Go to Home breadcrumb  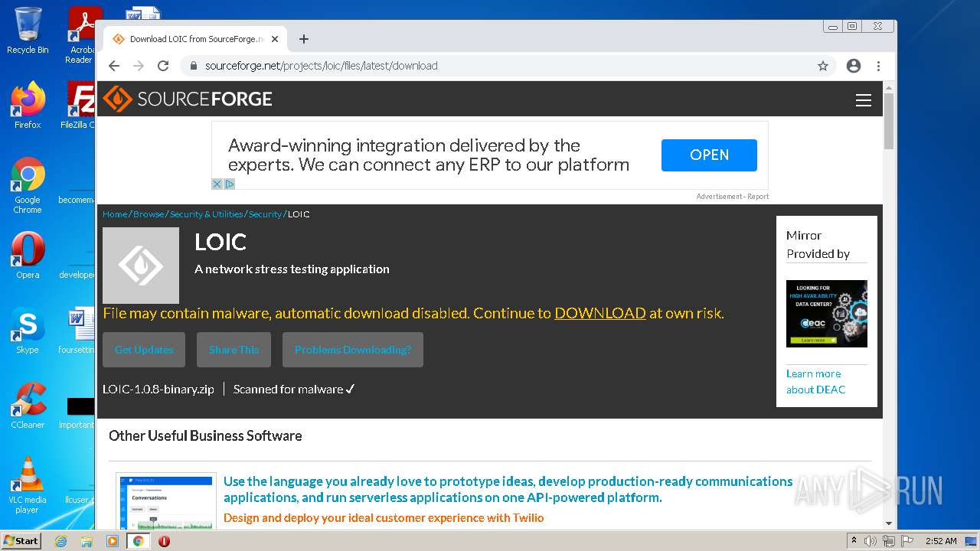tap(115, 214)
